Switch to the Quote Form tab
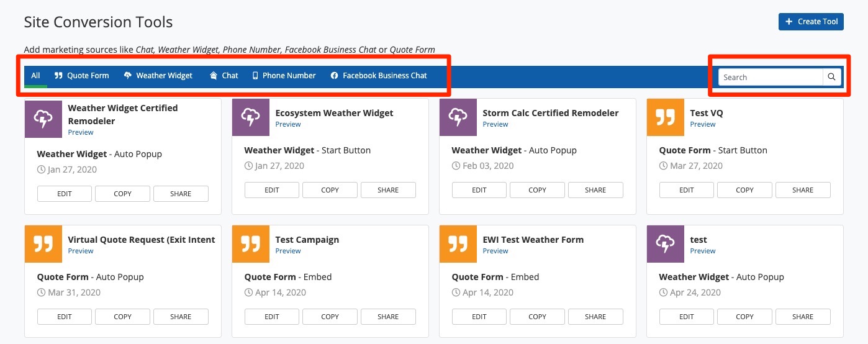 click(x=82, y=76)
